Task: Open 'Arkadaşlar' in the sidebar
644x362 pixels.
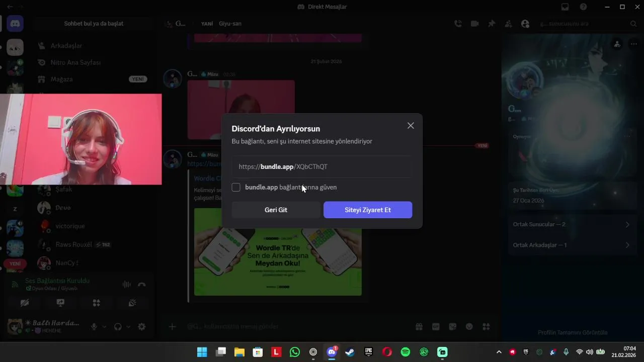Action: click(x=93, y=46)
